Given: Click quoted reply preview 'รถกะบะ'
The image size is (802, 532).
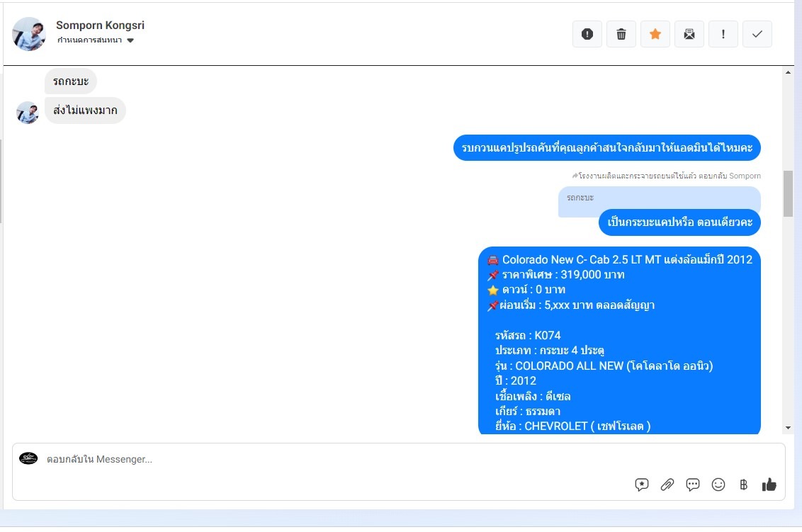Looking at the screenshot, I should click(659, 198).
